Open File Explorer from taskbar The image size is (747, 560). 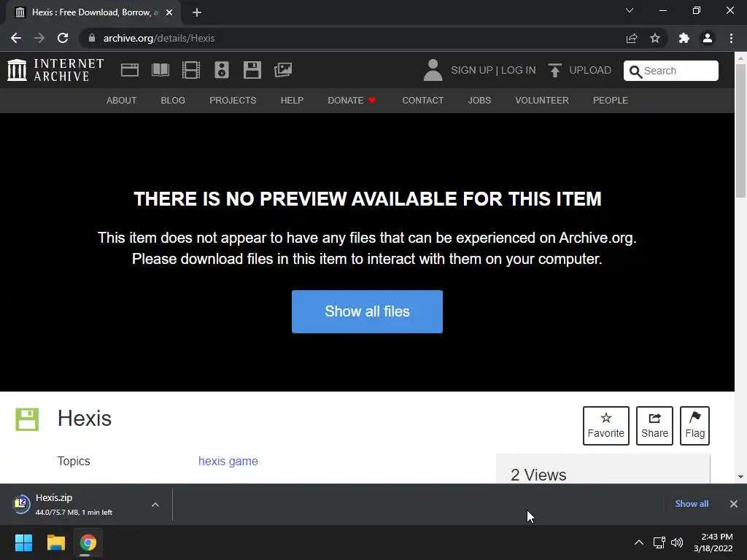point(55,542)
